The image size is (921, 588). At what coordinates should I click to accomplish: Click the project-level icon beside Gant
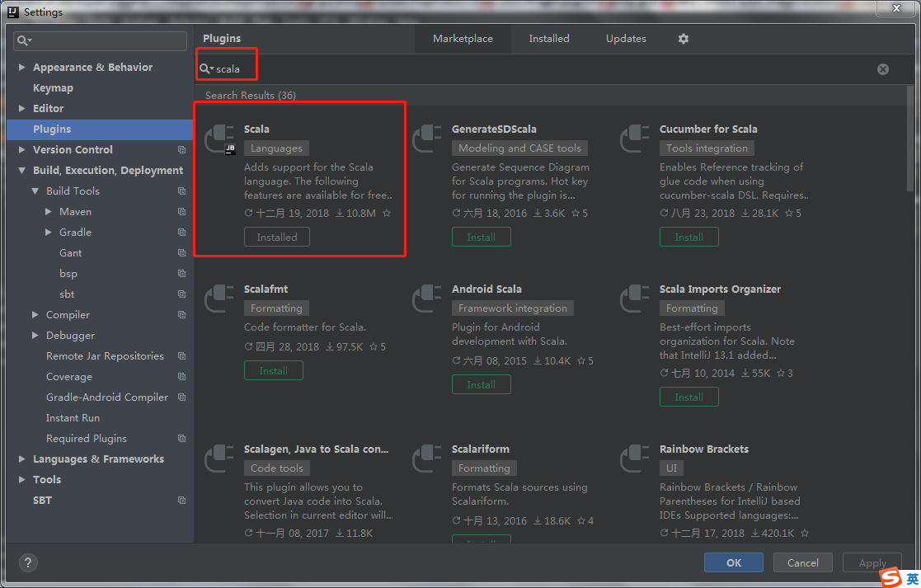pos(181,252)
